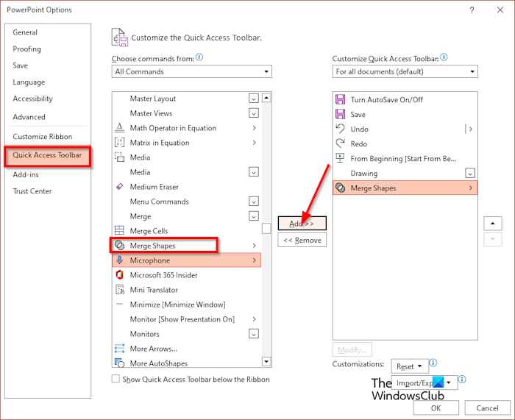
Task: Move selected command up with arrow button
Action: click(492, 224)
